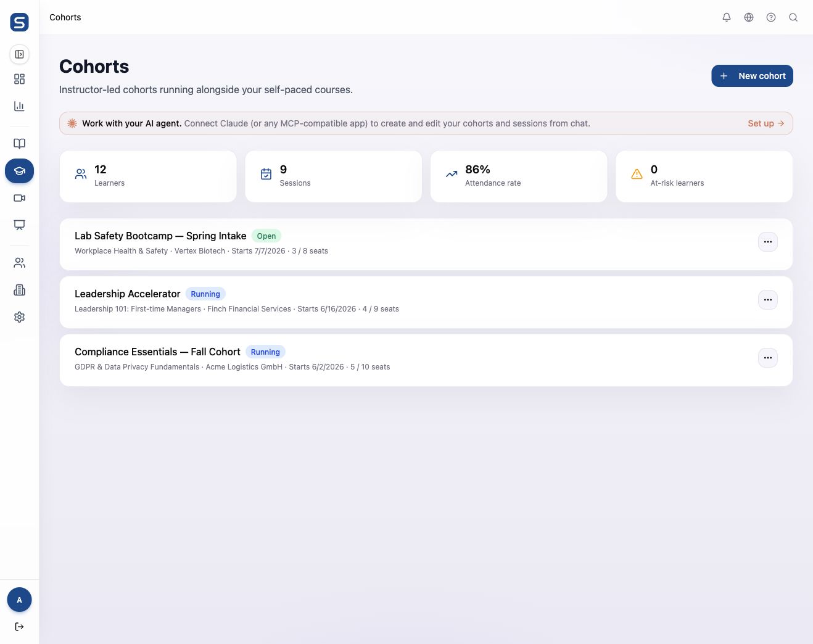Follow the Set up link
This screenshot has height=644, width=813.
click(x=766, y=123)
